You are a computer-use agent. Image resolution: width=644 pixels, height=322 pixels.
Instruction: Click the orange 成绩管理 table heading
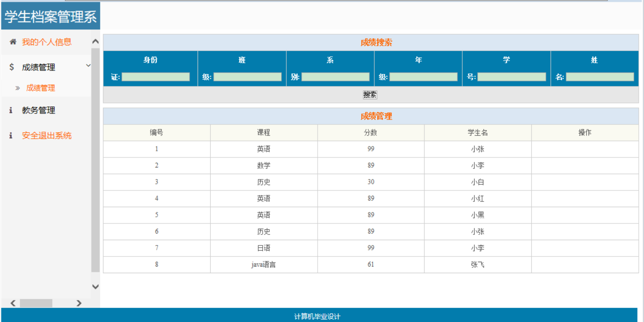376,116
